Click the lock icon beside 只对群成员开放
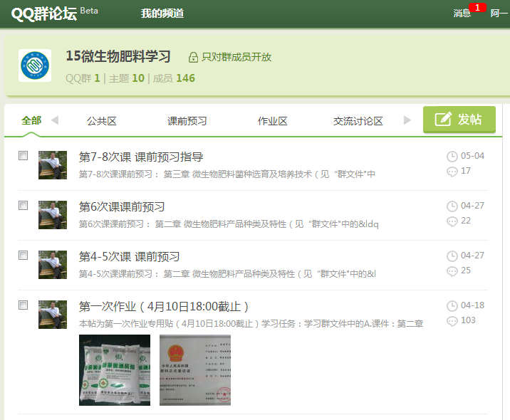 click(x=193, y=58)
